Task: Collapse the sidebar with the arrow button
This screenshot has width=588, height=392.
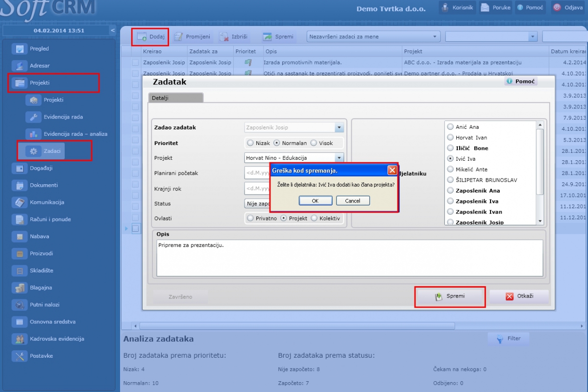Action: [113, 30]
